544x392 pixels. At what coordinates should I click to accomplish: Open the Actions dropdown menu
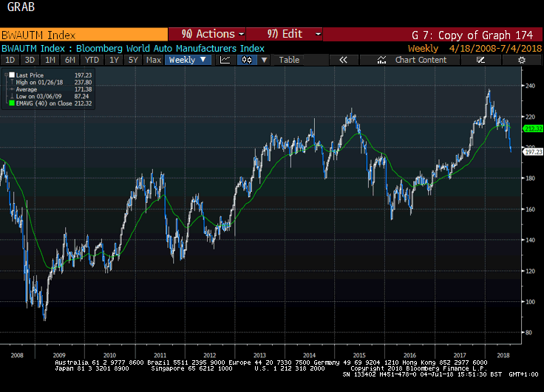coord(207,34)
